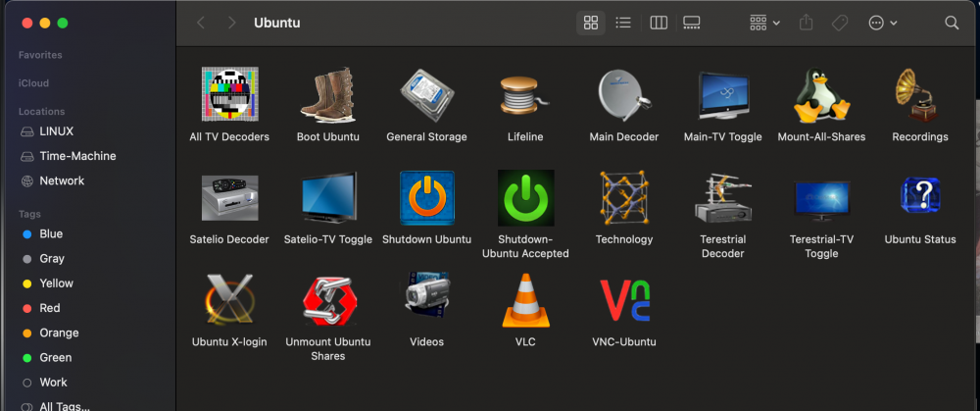Open the Group By dropdown
980x411 pixels.
tap(764, 24)
